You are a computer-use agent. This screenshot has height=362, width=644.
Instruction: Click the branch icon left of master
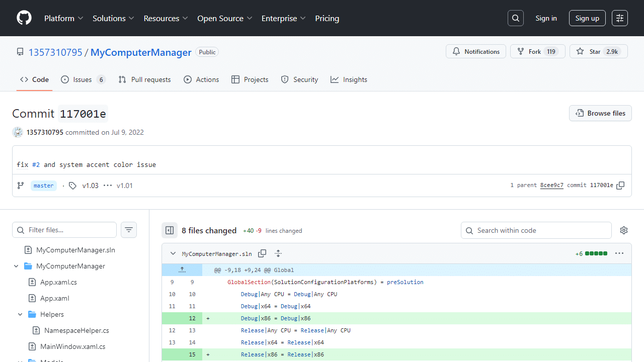[x=21, y=186]
